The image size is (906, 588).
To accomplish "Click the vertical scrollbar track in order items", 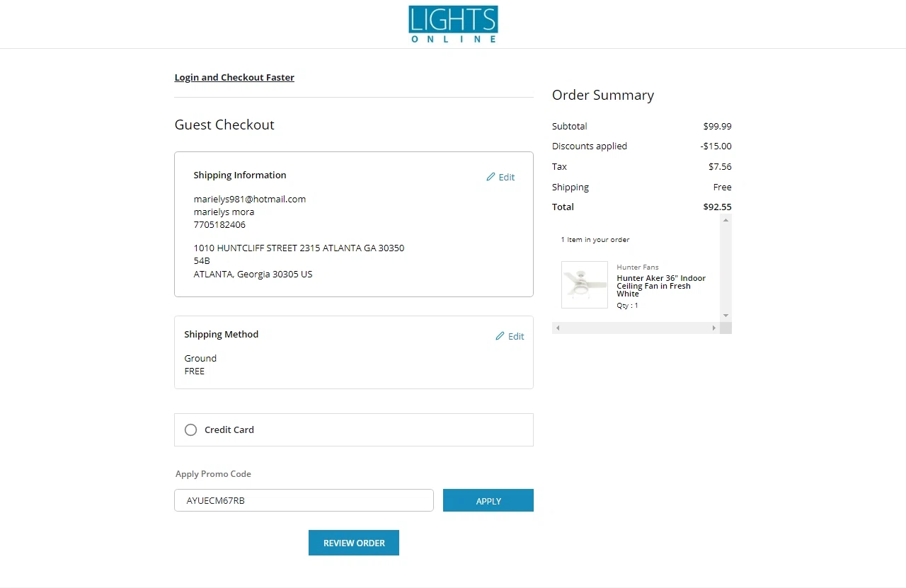I will (726, 269).
